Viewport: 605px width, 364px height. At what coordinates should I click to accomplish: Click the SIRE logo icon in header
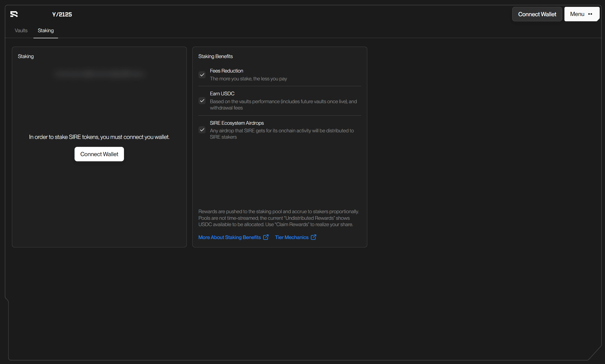(x=14, y=14)
